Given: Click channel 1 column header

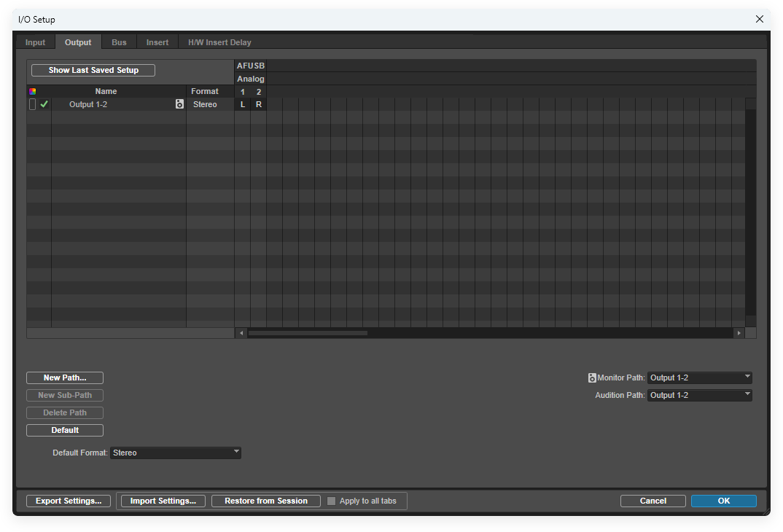Looking at the screenshot, I should [x=243, y=92].
